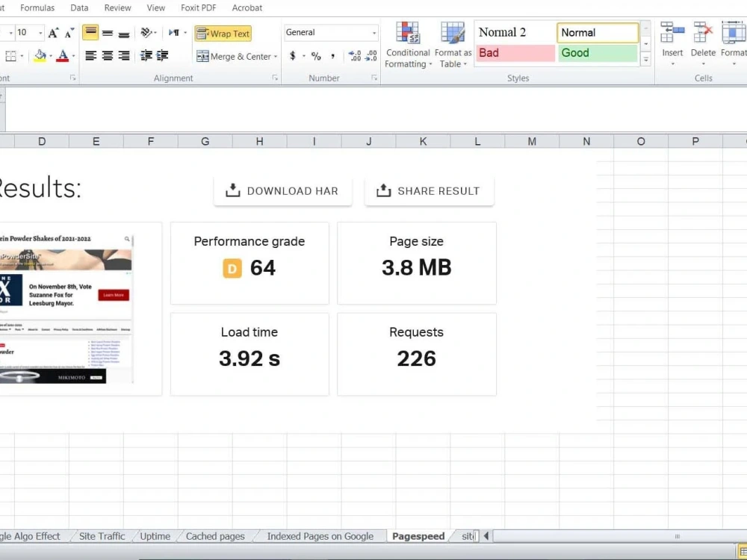Image resolution: width=747 pixels, height=560 pixels.
Task: Open the View ribbon tab
Action: coord(156,7)
